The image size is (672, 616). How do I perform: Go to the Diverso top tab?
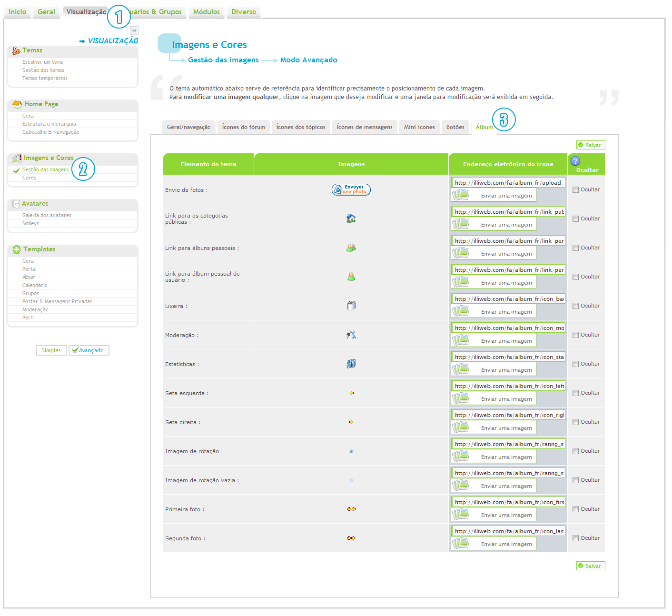[x=244, y=12]
